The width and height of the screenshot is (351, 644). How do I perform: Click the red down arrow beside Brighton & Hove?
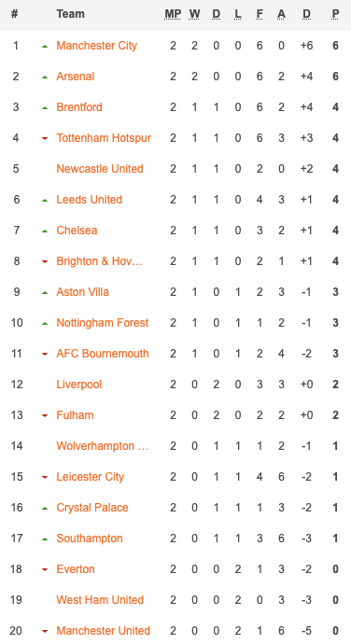click(45, 262)
